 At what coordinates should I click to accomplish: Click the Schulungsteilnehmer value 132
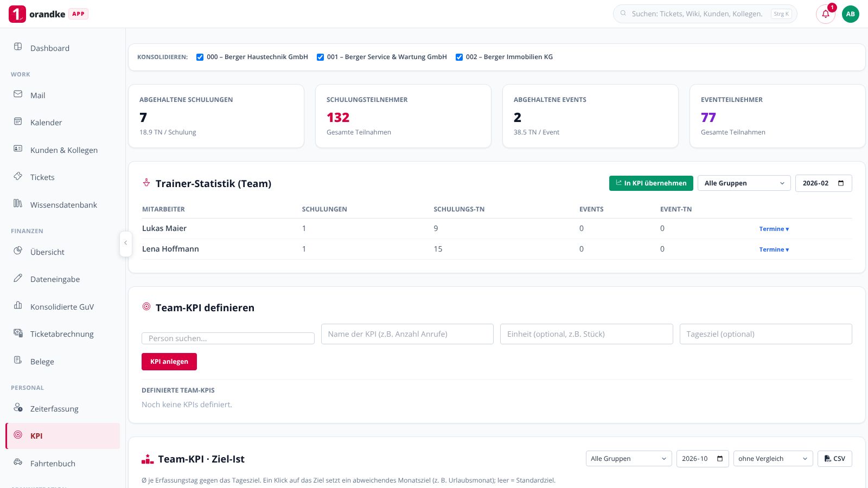pos(338,118)
